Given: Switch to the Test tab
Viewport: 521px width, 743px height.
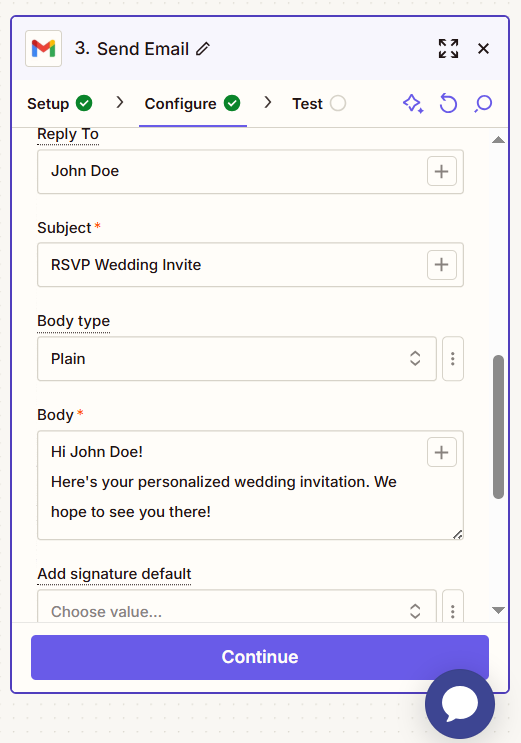Looking at the screenshot, I should tap(319, 103).
